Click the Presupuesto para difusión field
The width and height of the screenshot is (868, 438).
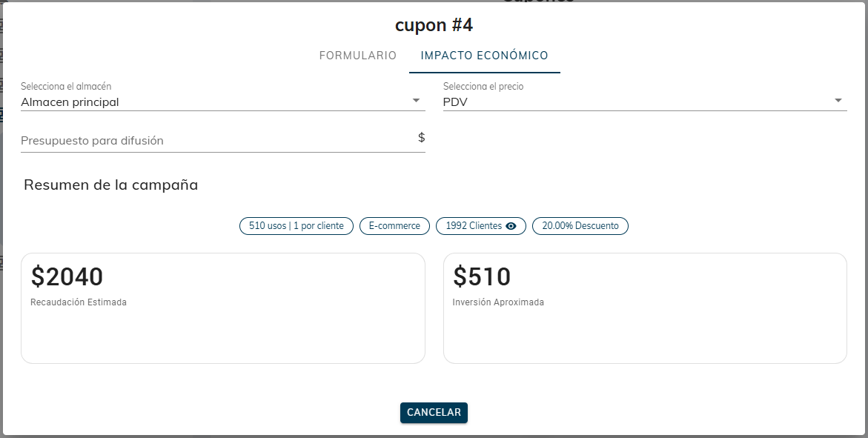215,140
